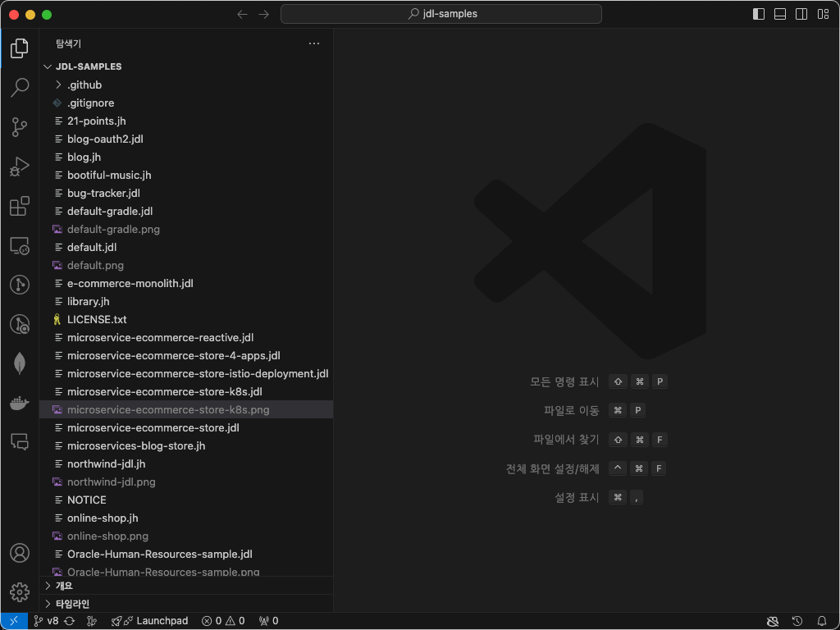Image resolution: width=840 pixels, height=630 pixels.
Task: Open northwind-jdl.png image
Action: [186, 482]
